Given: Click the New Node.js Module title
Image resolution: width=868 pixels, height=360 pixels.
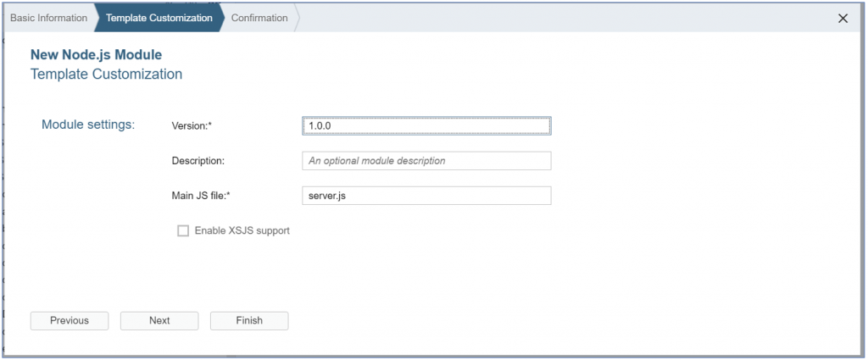Looking at the screenshot, I should [97, 55].
